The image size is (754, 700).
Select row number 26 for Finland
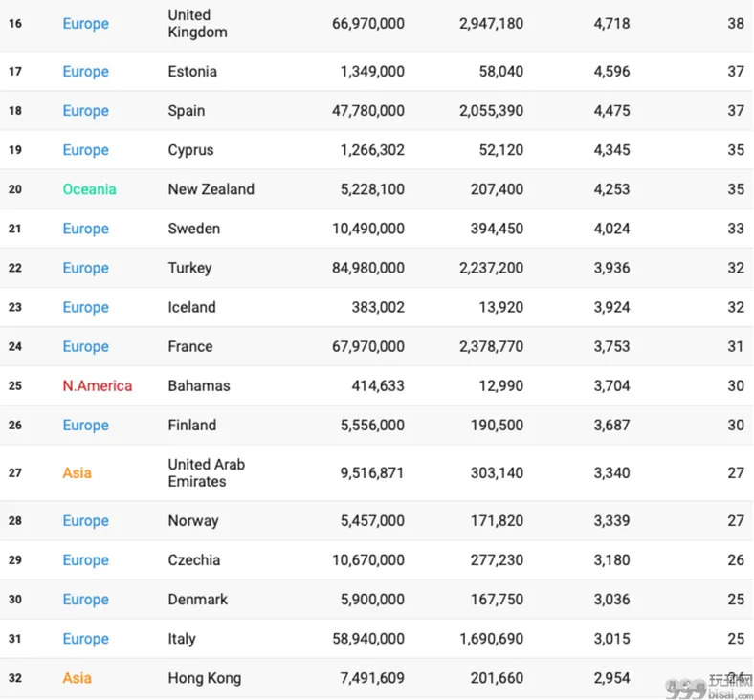[15, 425]
